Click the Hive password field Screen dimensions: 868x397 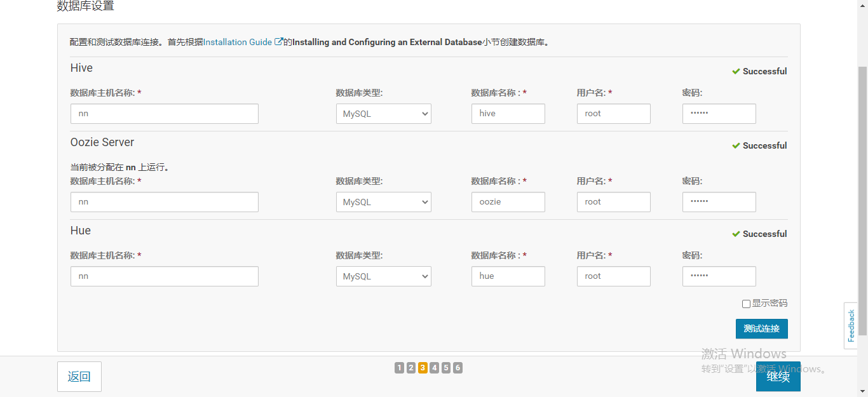[719, 114]
